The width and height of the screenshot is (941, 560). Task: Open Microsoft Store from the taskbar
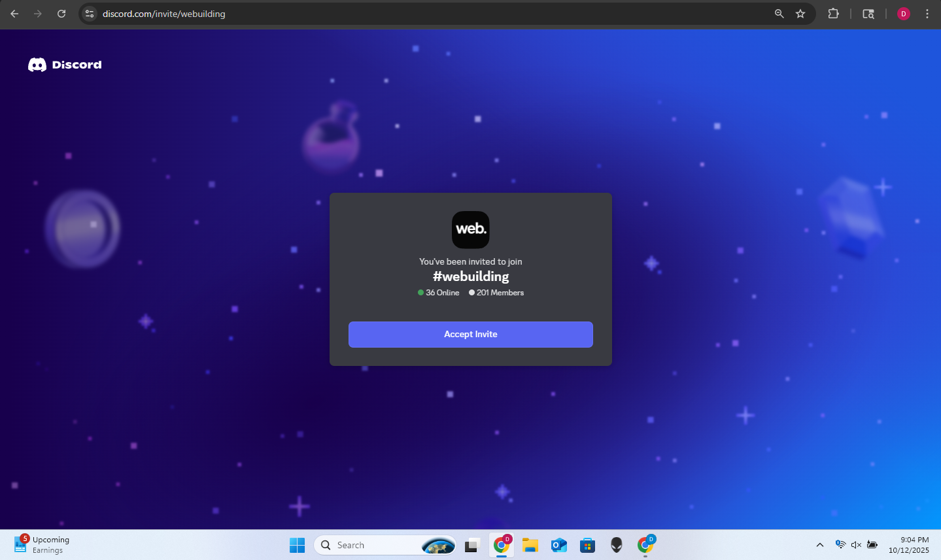click(587, 545)
